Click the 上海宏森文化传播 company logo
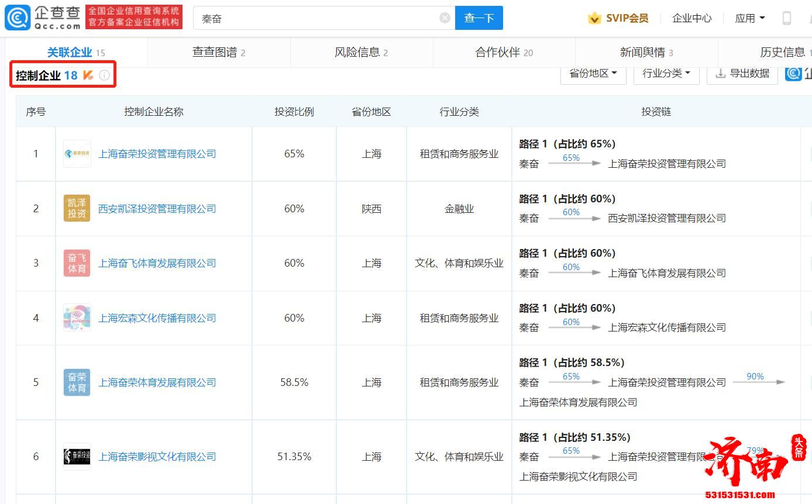This screenshot has width=812, height=504. point(77,318)
